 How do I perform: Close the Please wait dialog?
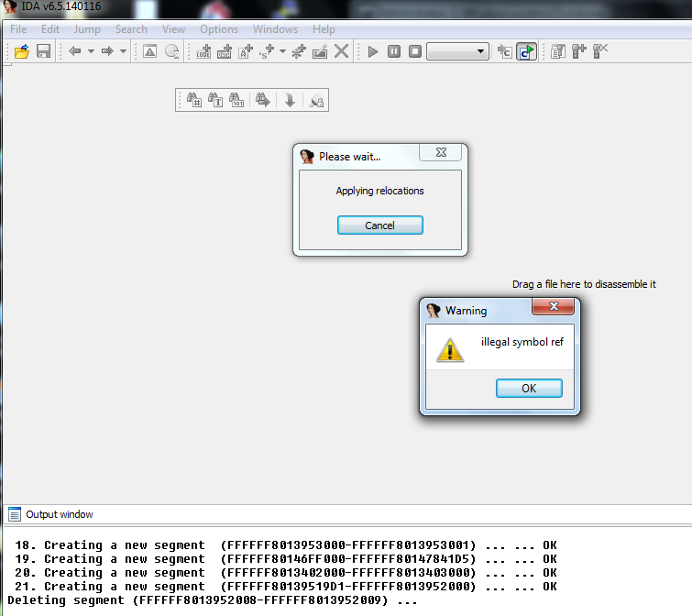pos(441,152)
